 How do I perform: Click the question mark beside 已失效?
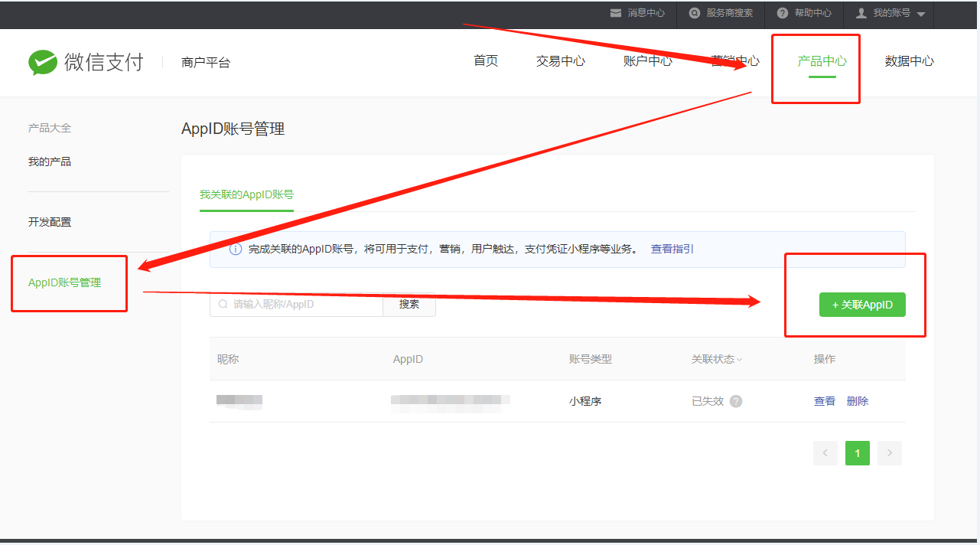[736, 401]
